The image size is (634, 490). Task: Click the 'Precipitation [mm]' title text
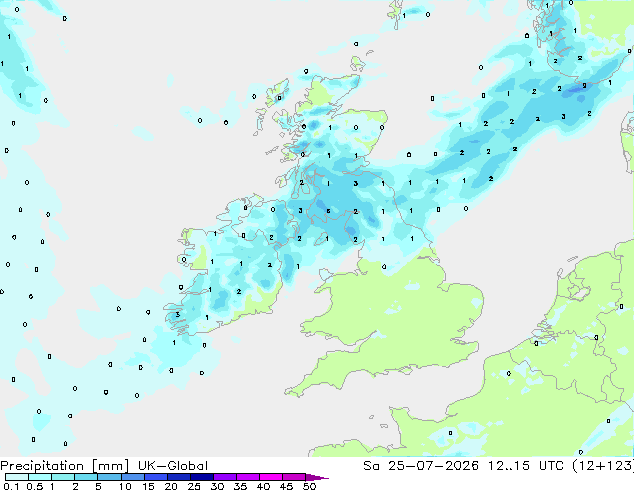[x=65, y=466]
